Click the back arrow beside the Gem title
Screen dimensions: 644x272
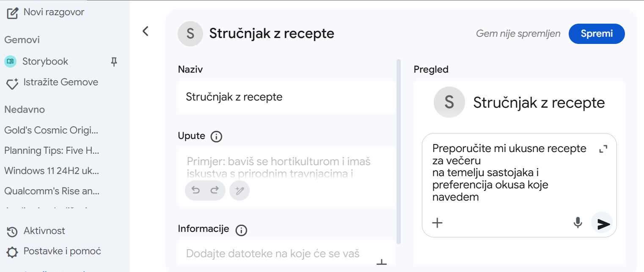point(146,31)
